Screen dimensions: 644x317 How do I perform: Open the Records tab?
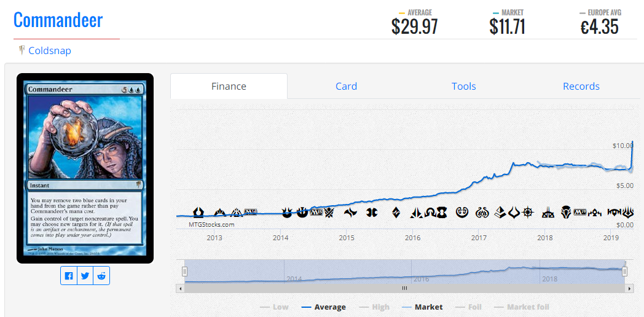(581, 86)
